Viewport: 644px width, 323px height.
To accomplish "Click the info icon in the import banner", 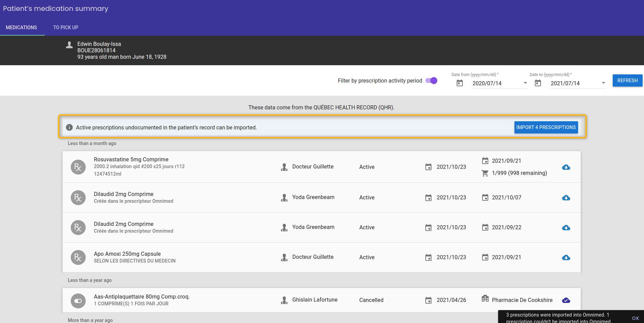I will coord(69,127).
